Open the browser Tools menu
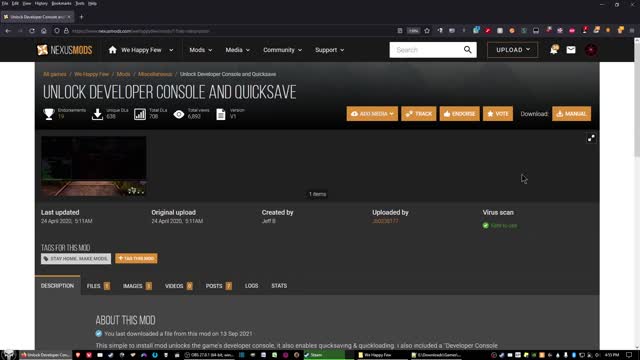Viewport: 640px width, 360px height. tap(80, 3)
